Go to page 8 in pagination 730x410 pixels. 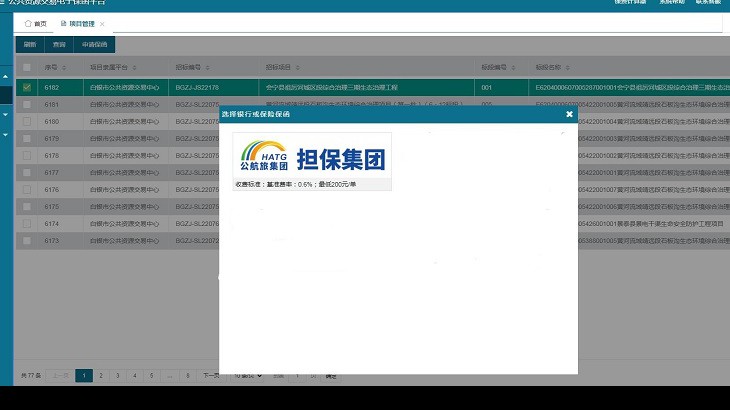[188, 376]
